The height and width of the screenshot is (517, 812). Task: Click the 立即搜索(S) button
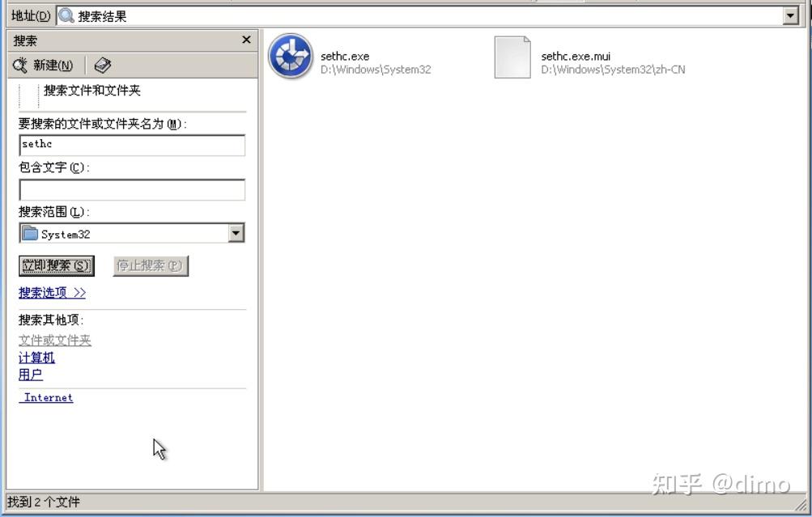click(57, 266)
